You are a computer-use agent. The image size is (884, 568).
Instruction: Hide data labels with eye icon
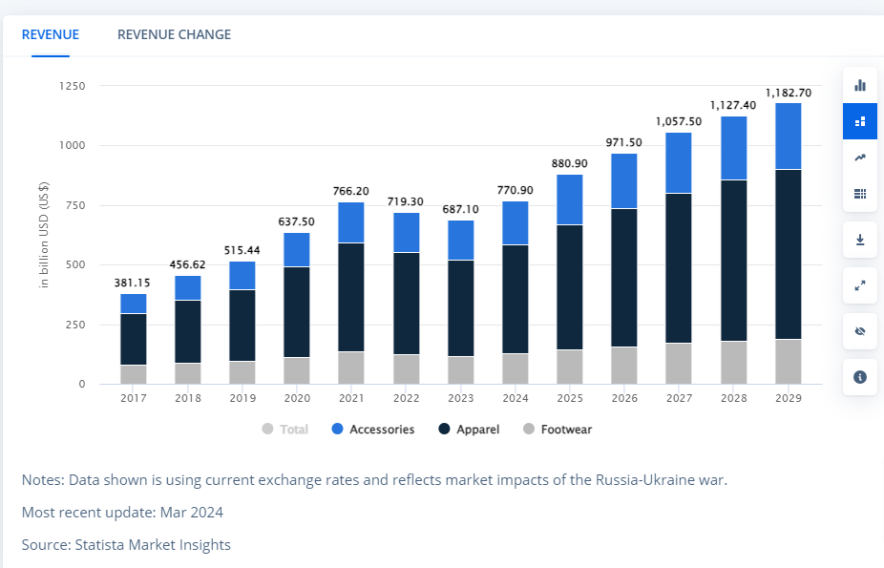point(859,331)
